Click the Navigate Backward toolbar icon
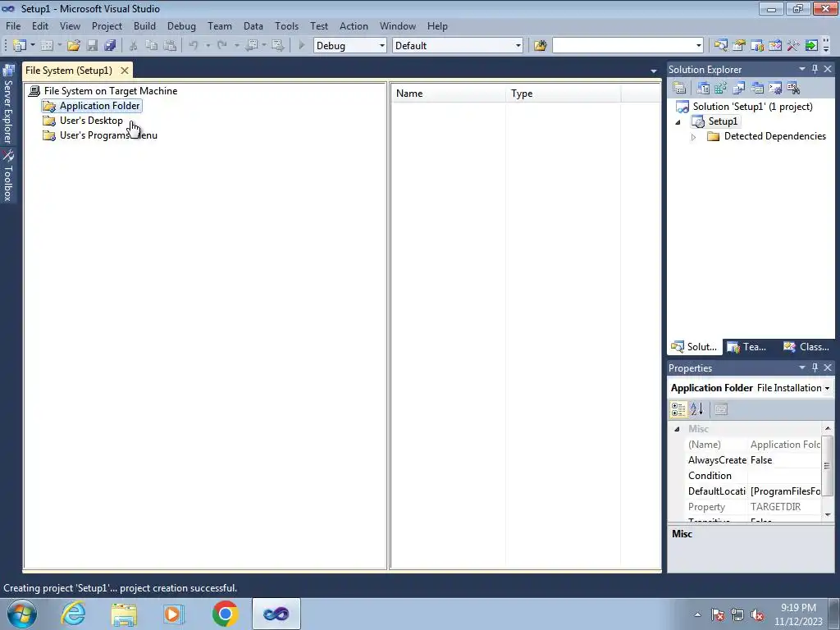840x630 pixels. 251,46
